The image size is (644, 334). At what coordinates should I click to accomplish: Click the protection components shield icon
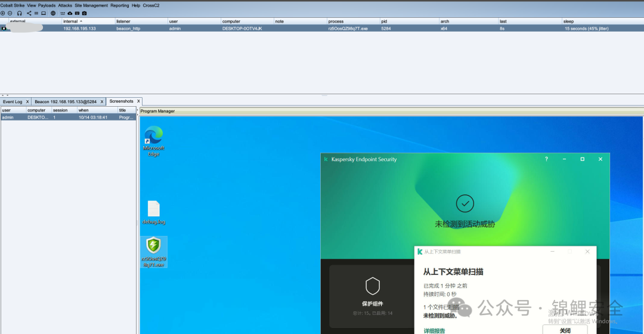point(373,286)
